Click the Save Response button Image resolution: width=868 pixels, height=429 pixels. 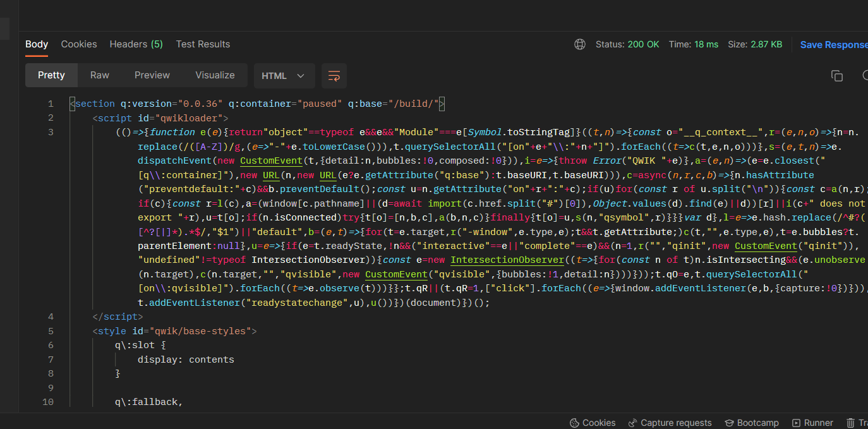coord(834,44)
